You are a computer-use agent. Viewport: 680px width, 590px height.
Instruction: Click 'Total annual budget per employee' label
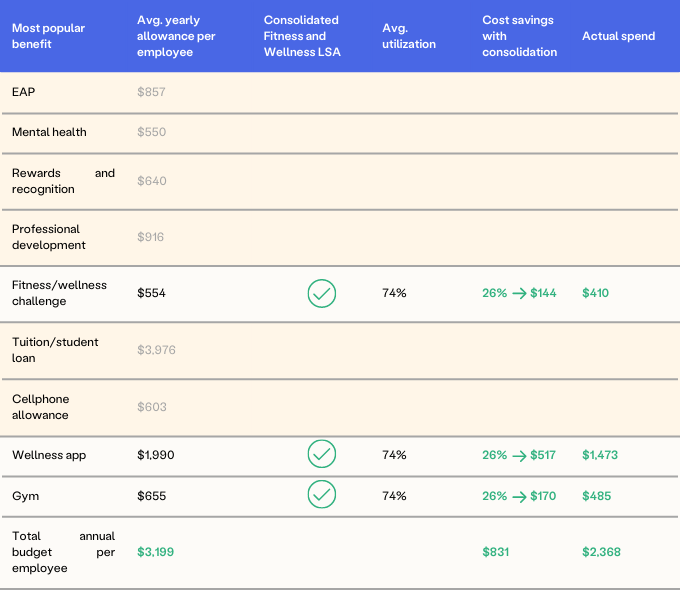(x=63, y=552)
